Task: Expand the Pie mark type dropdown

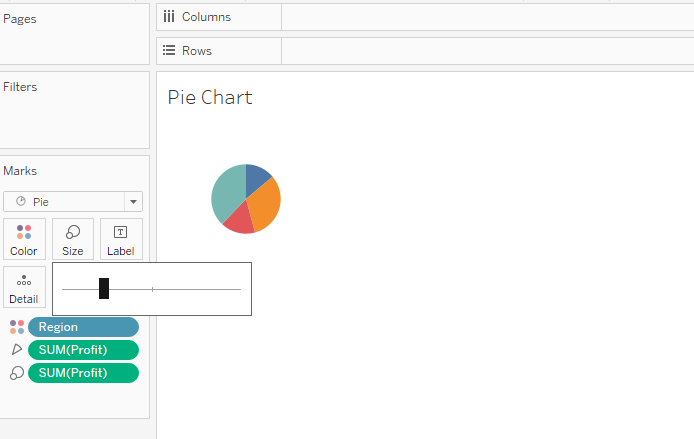Action: [133, 202]
